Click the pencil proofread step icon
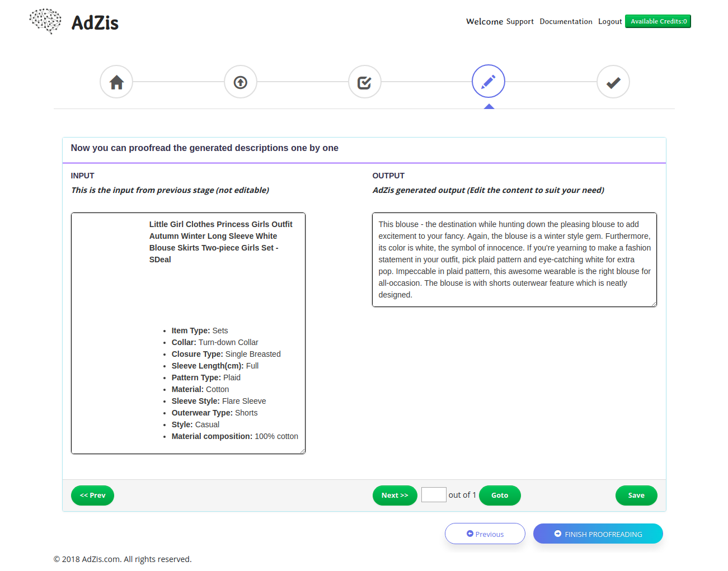This screenshot has height=571, width=728. pyautogui.click(x=489, y=82)
